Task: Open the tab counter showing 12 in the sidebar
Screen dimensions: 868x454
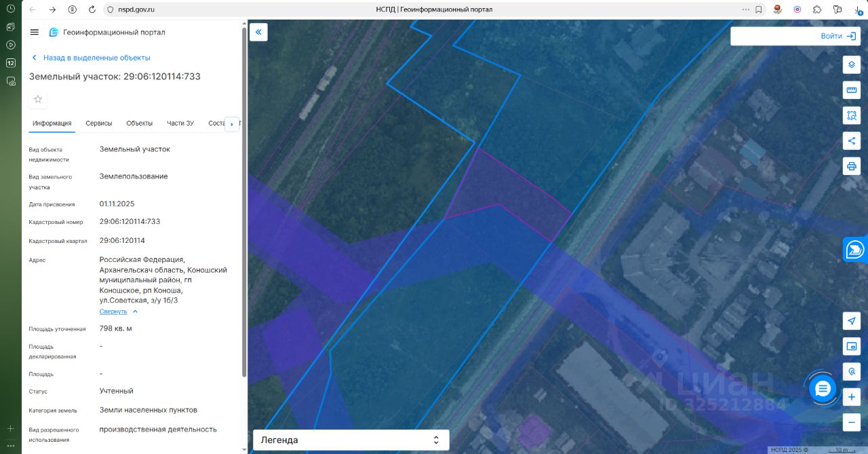Action: [11, 63]
